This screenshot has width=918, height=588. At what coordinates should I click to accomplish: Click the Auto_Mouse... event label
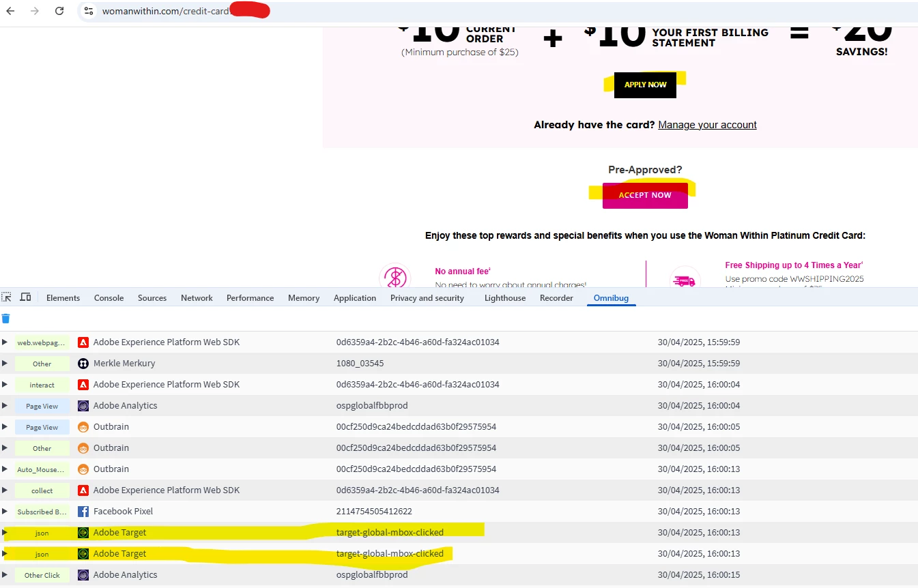pos(42,469)
